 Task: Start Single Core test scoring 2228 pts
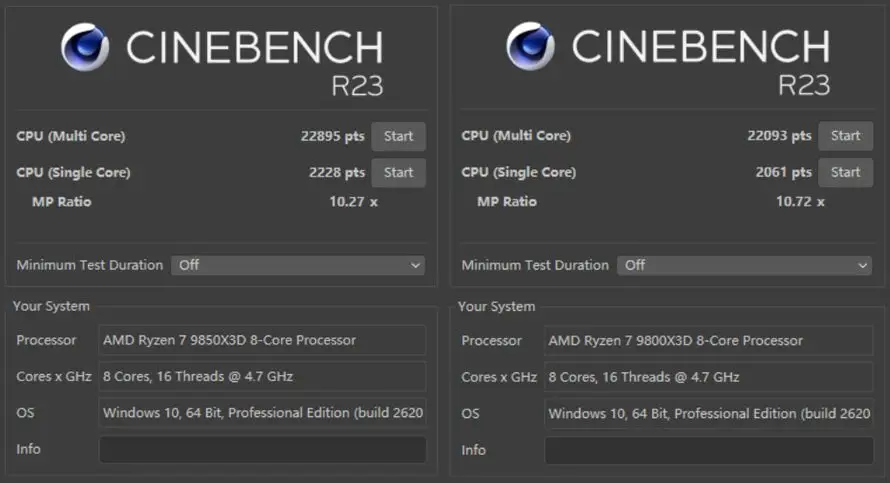click(398, 172)
